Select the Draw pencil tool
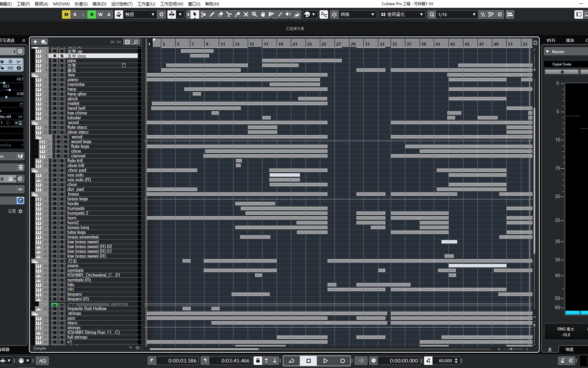This screenshot has width=588, height=368. coord(212,14)
